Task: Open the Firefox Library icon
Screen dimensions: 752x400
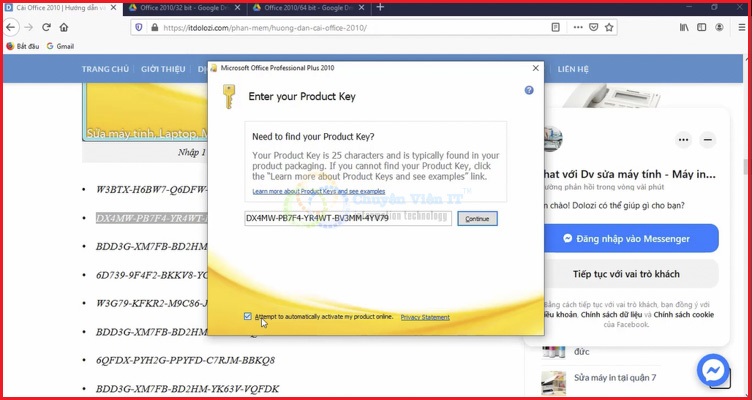Action: tap(684, 28)
